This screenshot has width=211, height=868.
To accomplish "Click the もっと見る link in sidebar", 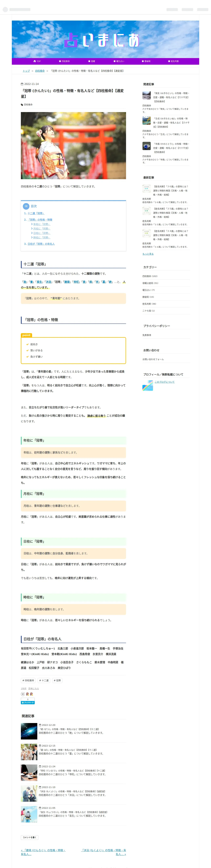I will click(148, 254).
